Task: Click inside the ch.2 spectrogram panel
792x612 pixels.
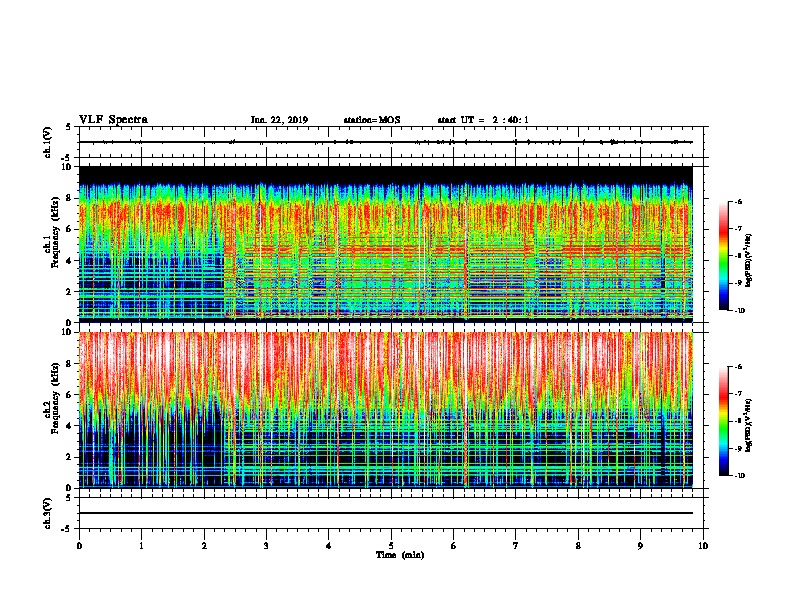Action: coord(386,410)
